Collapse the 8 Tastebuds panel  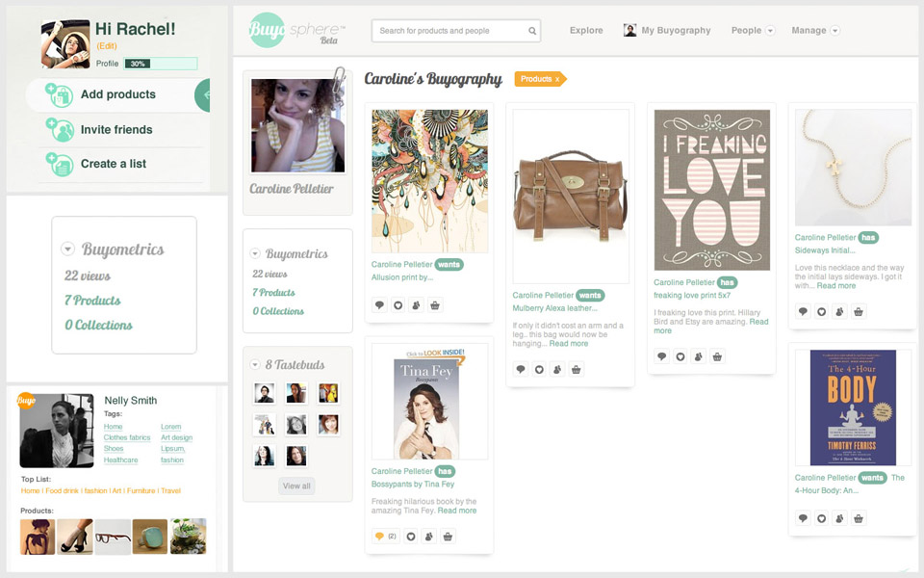[x=255, y=365]
